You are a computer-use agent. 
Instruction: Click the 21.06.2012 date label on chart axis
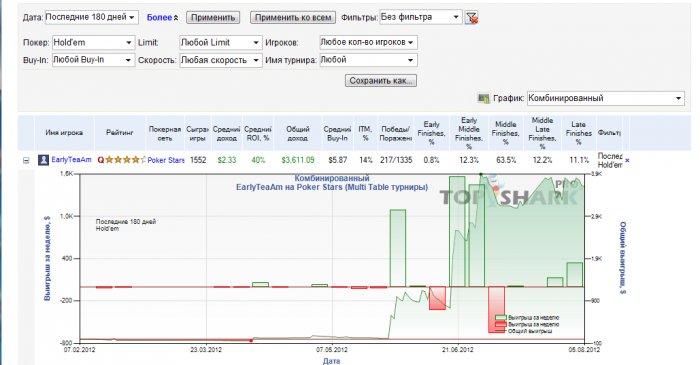pyautogui.click(x=458, y=349)
